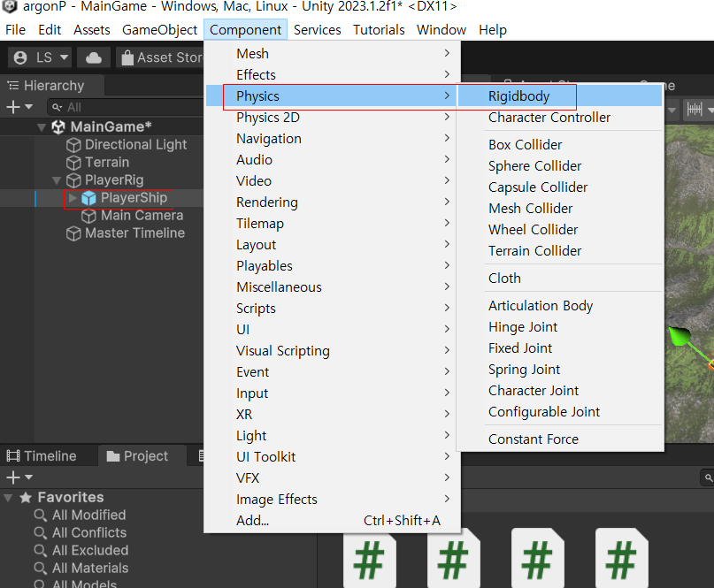Open the Assets menu
The image size is (714, 588).
pos(92,30)
